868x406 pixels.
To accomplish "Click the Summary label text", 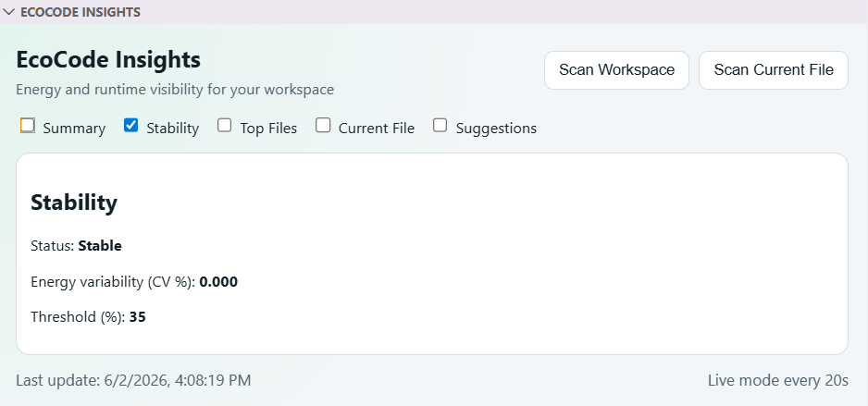I will pyautogui.click(x=74, y=129).
